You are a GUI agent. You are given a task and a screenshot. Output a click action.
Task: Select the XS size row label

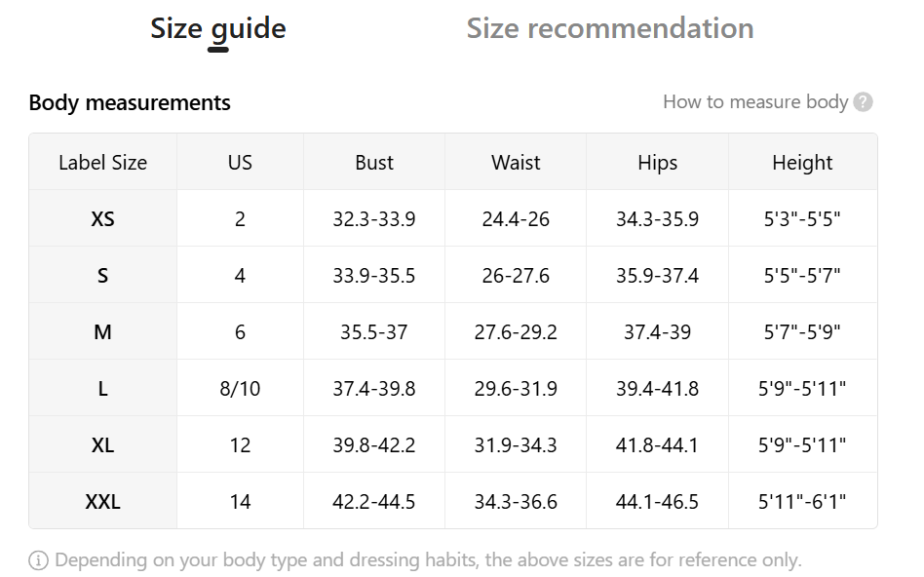(x=102, y=219)
